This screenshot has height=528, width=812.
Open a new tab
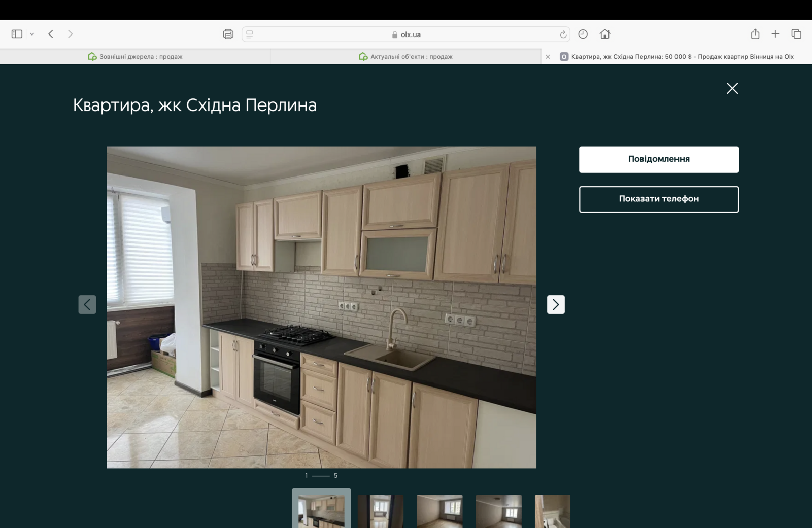coord(775,34)
